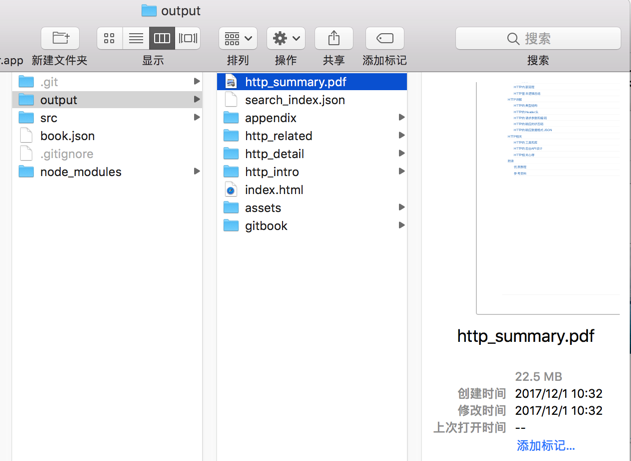Click the node_modules folder icon
Image resolution: width=631 pixels, height=461 pixels.
point(27,172)
